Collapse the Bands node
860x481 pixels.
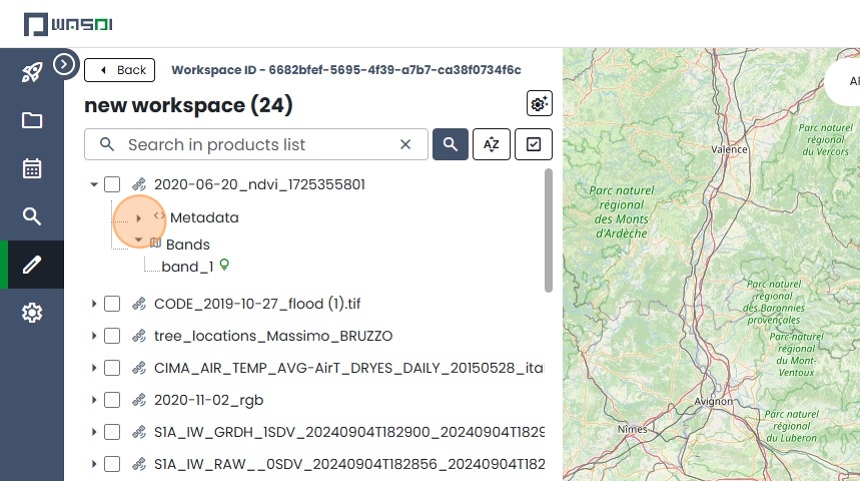click(138, 240)
